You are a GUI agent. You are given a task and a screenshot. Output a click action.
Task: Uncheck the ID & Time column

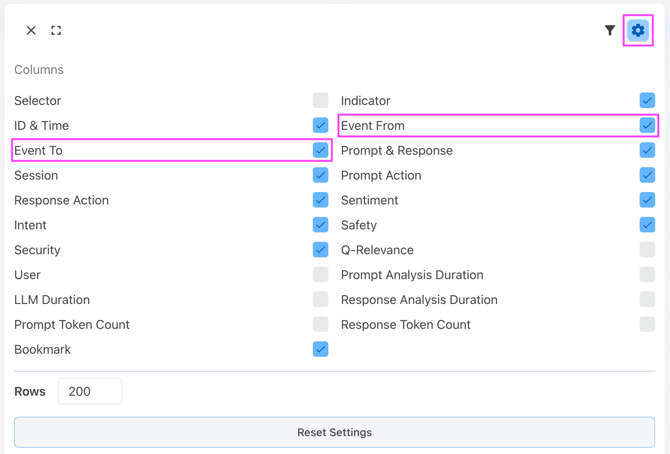coord(320,125)
